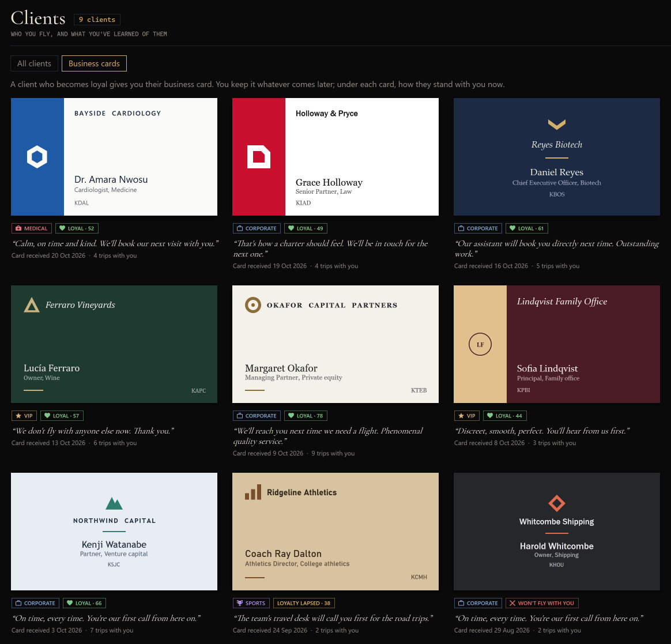Click the LOYAL · 52 badge
671x644 pixels.
coord(77,228)
